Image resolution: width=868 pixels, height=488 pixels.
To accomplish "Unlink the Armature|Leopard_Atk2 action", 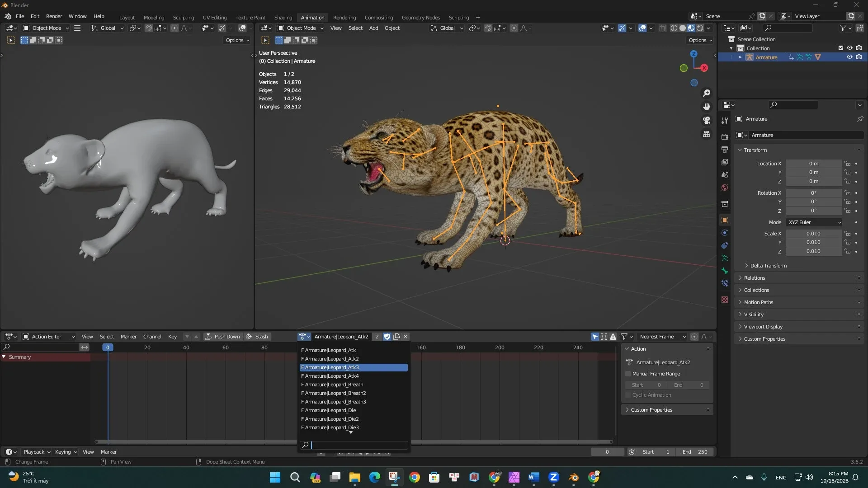I will pos(406,337).
